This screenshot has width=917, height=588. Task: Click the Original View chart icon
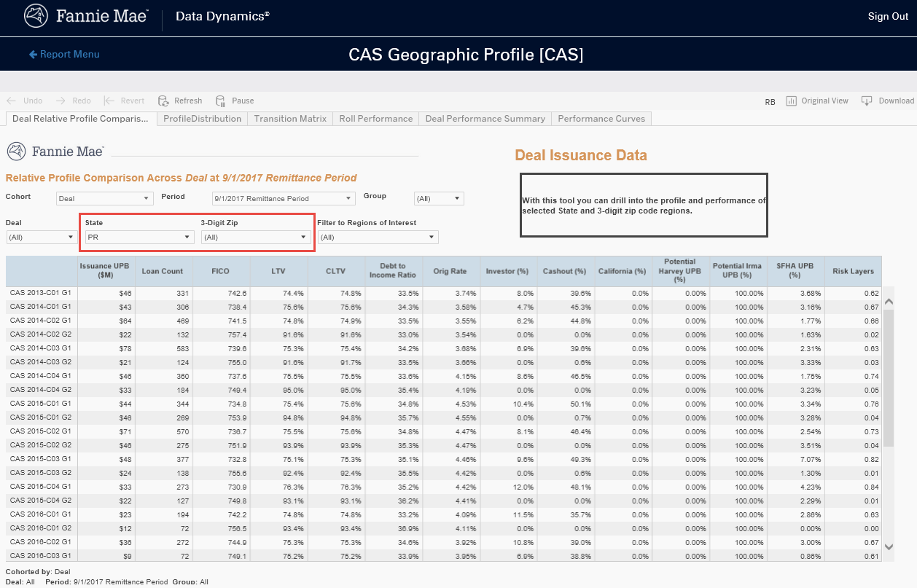(x=791, y=101)
